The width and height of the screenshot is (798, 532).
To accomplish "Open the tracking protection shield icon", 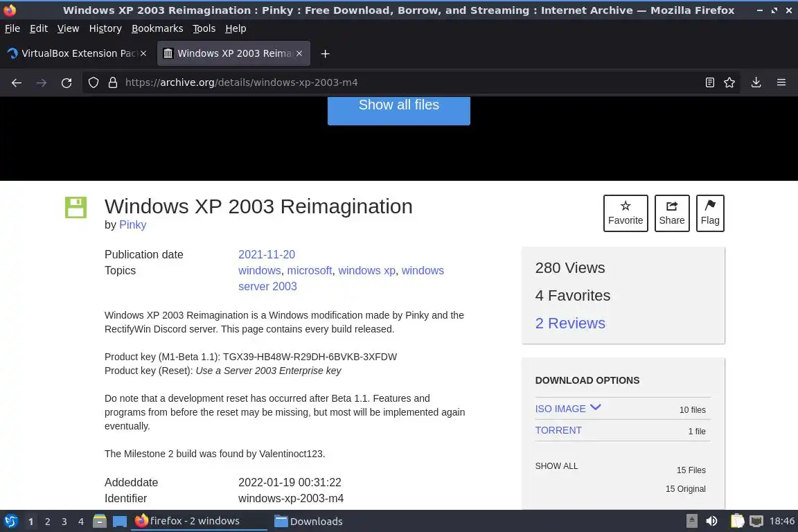I will pos(93,82).
